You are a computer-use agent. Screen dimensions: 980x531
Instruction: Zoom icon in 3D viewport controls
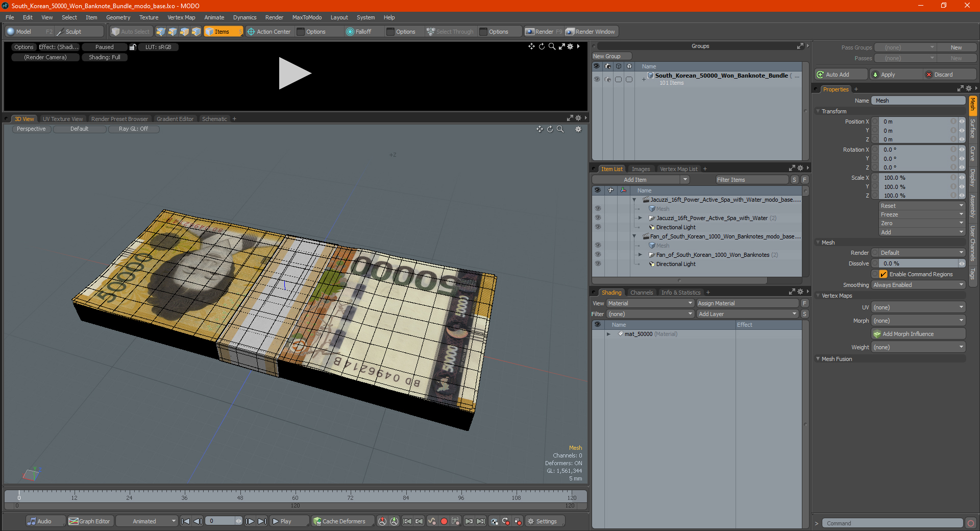pyautogui.click(x=560, y=129)
